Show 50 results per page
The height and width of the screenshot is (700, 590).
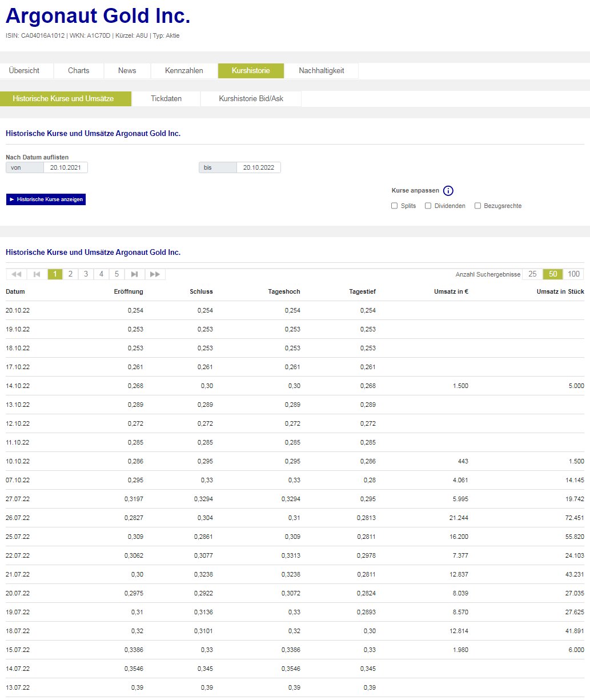coord(553,274)
